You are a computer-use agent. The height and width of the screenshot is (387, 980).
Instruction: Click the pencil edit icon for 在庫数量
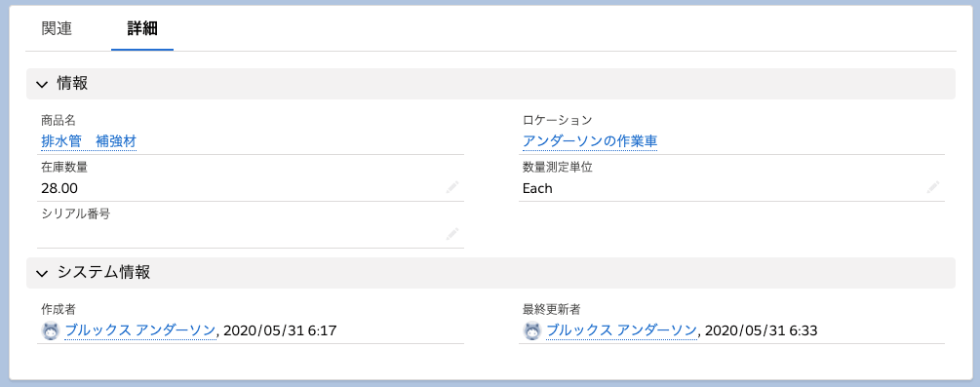coord(452,187)
